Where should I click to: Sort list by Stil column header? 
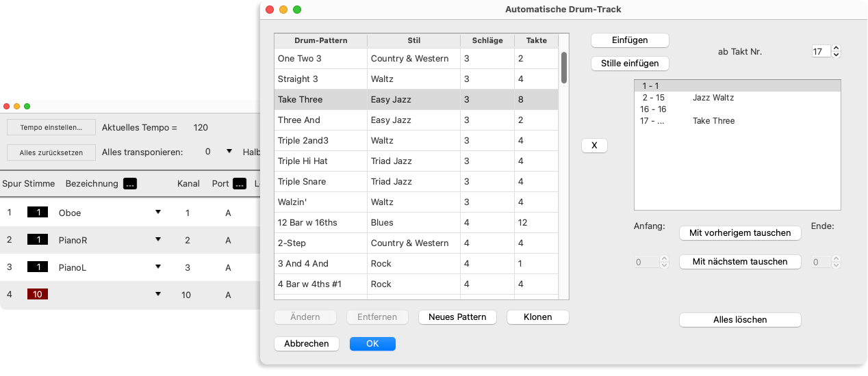[x=413, y=40]
